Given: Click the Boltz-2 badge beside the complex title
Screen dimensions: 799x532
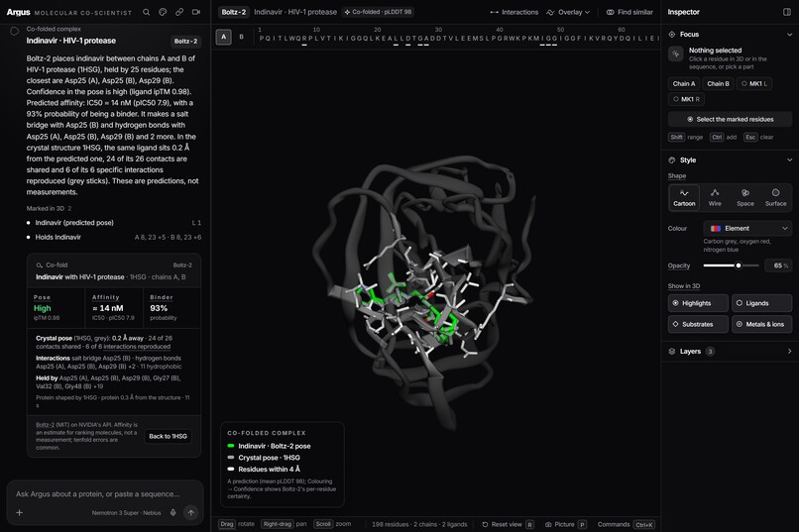Looking at the screenshot, I should pyautogui.click(x=185, y=41).
